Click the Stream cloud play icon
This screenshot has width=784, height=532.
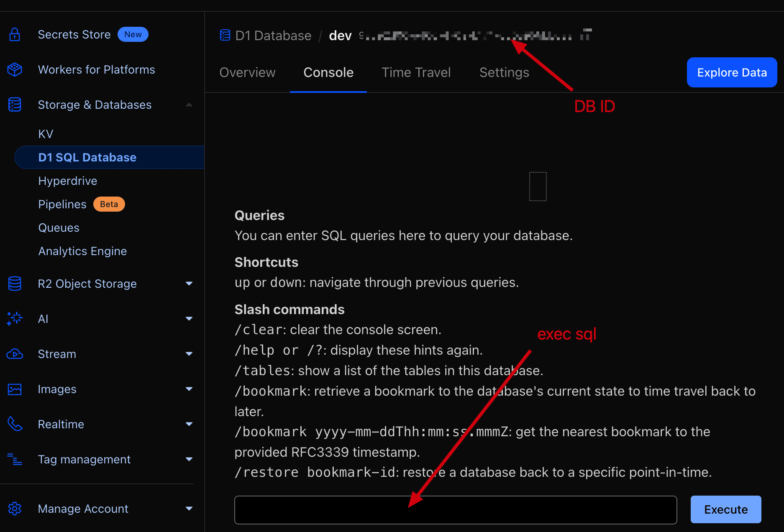(15, 354)
